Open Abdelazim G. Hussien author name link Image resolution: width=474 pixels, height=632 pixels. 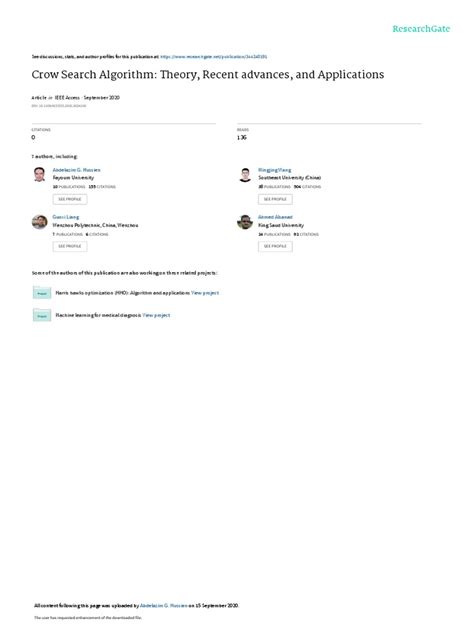[77, 170]
